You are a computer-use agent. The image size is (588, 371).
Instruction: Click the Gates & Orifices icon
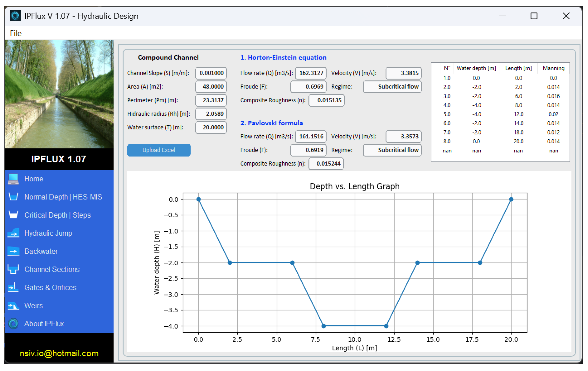[13, 287]
